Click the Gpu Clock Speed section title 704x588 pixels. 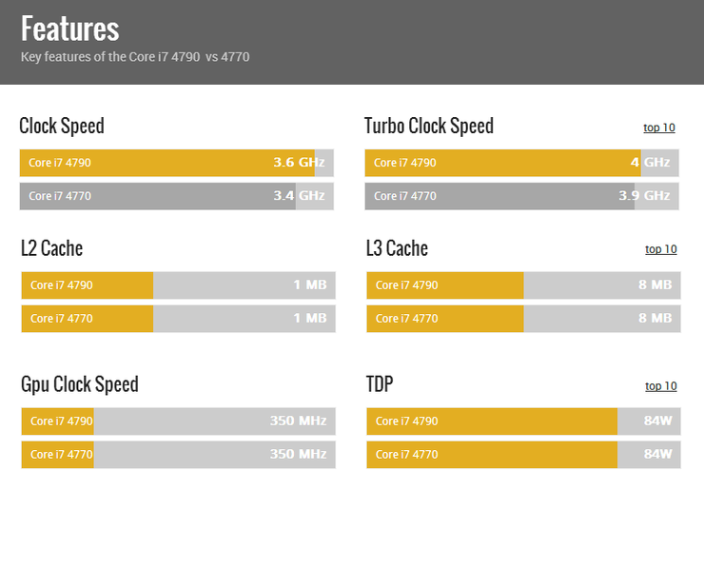(x=80, y=384)
